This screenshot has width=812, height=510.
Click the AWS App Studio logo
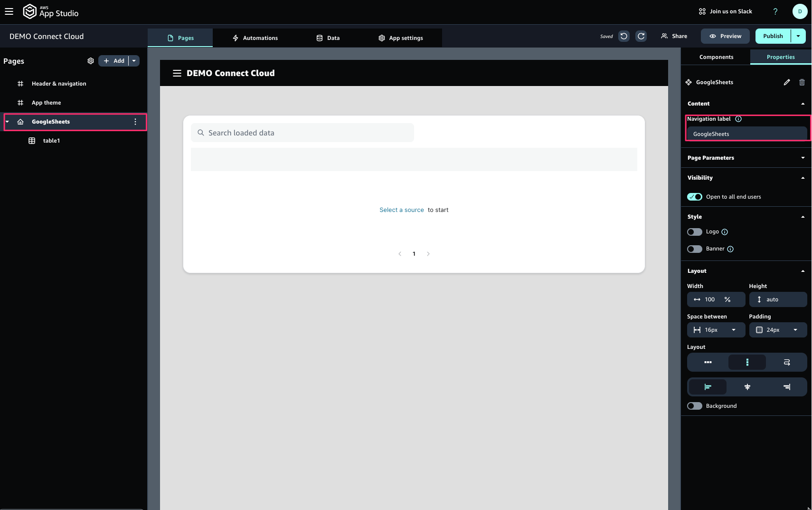coord(51,11)
